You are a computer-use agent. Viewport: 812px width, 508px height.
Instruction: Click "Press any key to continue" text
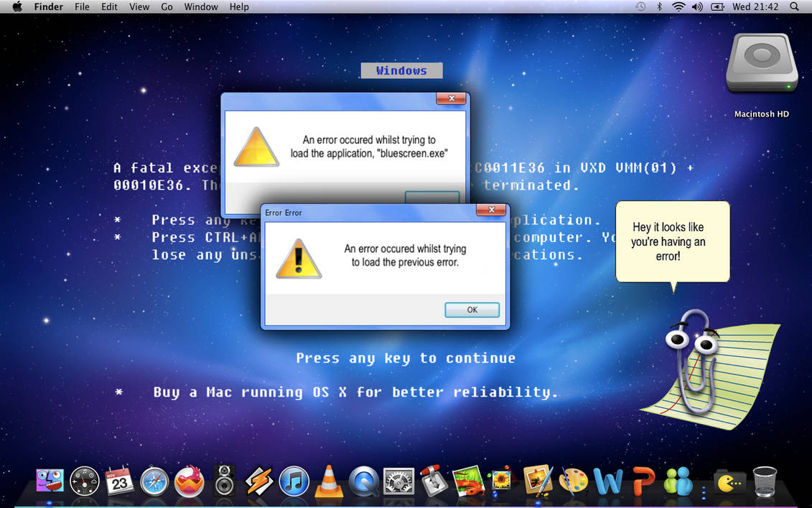(x=406, y=359)
